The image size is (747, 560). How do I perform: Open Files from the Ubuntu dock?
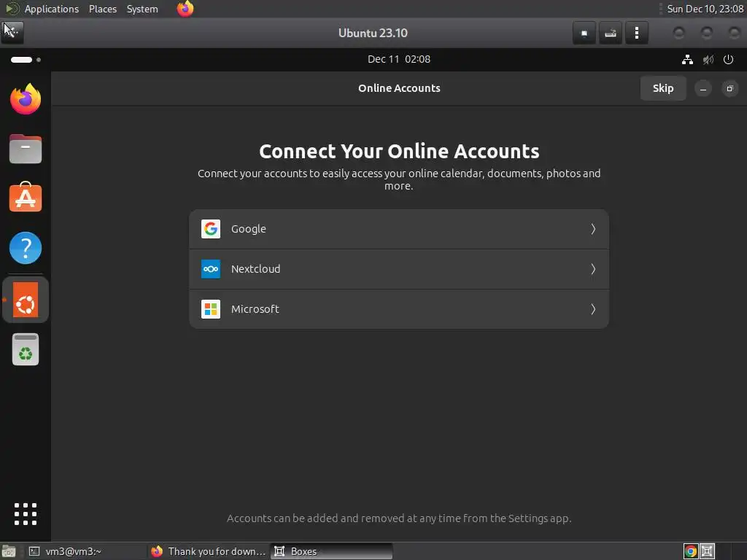pyautogui.click(x=26, y=149)
